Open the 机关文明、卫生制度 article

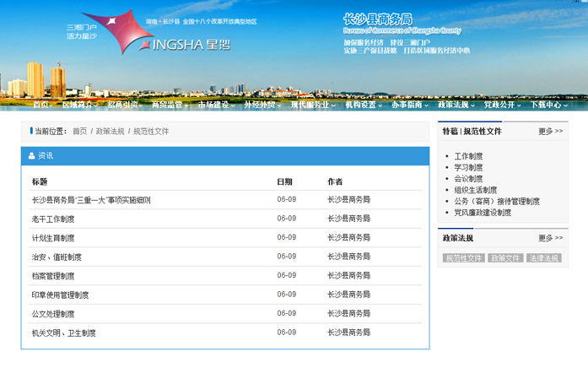tap(64, 333)
